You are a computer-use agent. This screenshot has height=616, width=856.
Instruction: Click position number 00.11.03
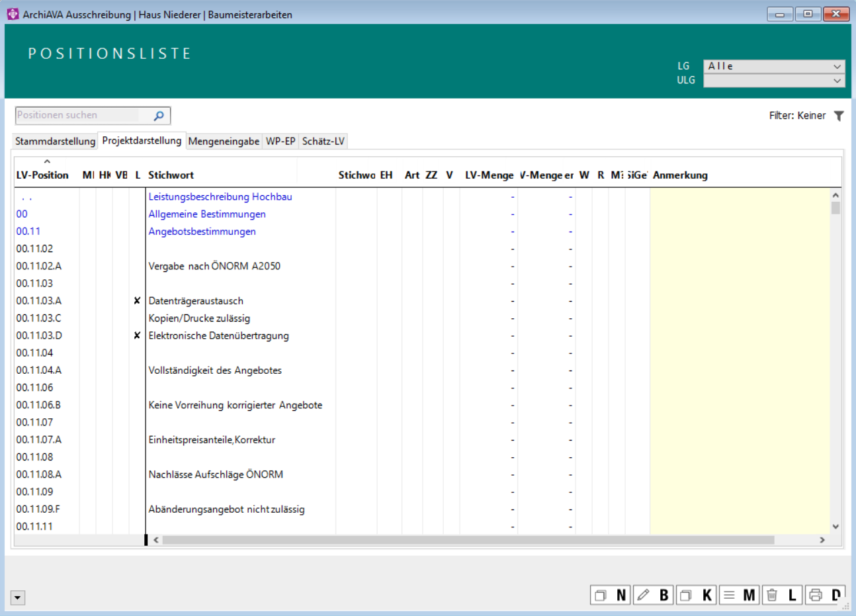tap(34, 283)
